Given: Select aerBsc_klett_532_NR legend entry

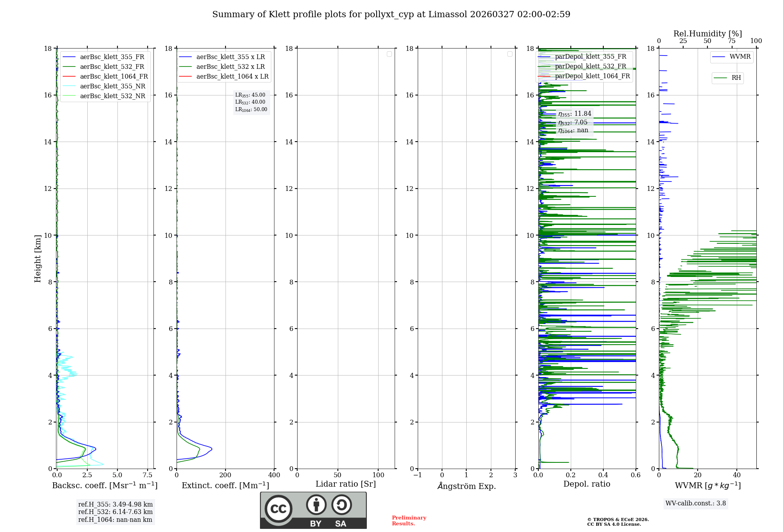Looking at the screenshot, I should 112,96.
